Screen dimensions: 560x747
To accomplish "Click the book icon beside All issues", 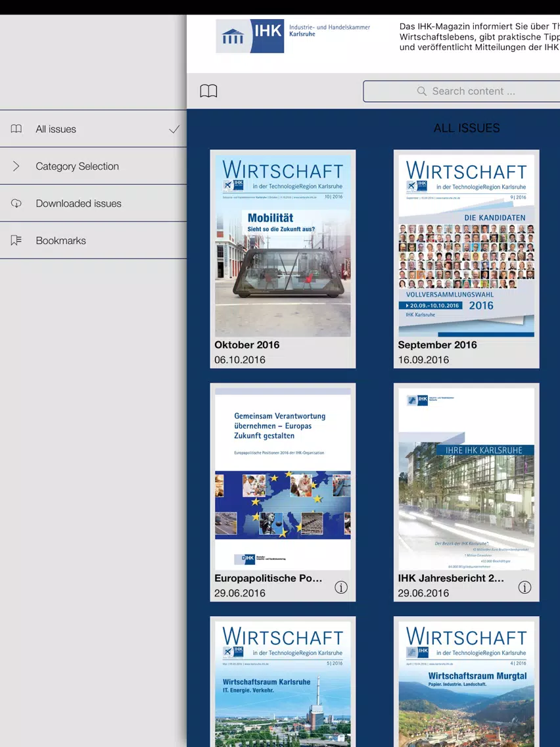I will 16,129.
